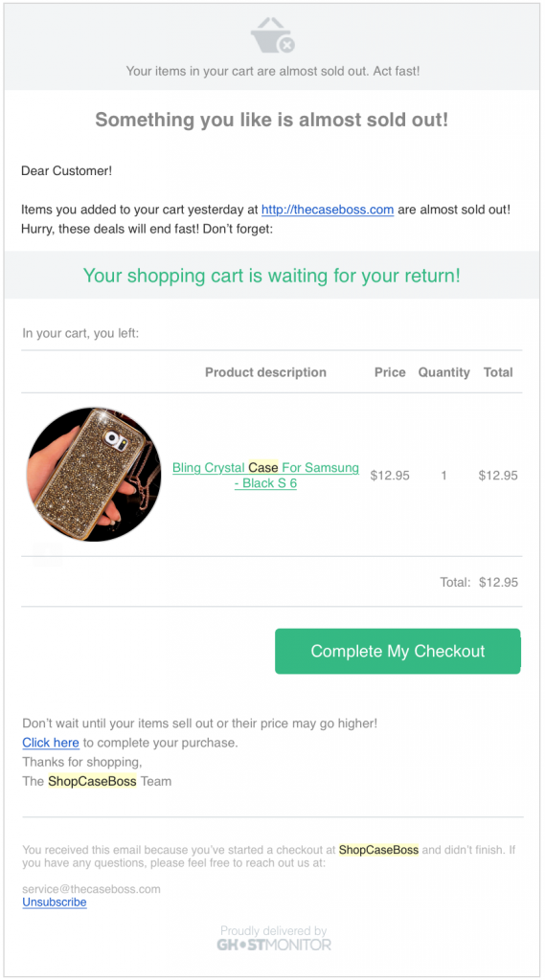The image size is (545, 980).
Task: Click the Unsubscribe link
Action: click(55, 902)
